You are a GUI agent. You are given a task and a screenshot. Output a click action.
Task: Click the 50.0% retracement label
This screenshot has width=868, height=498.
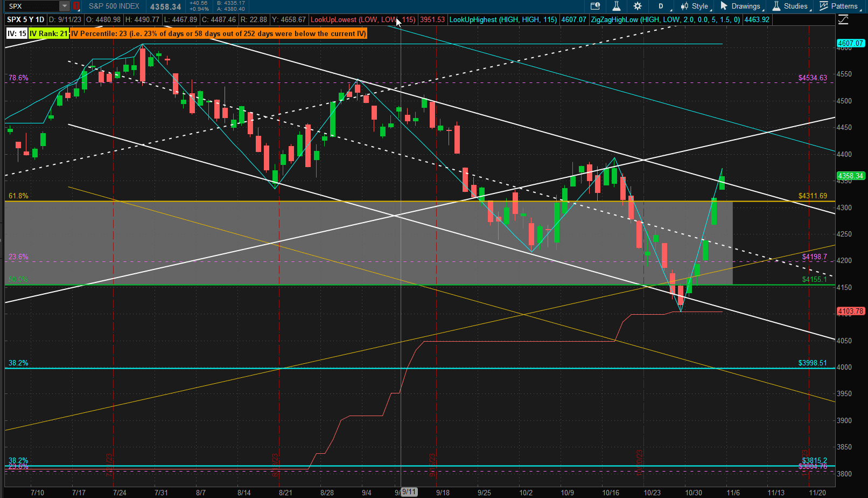click(18, 279)
